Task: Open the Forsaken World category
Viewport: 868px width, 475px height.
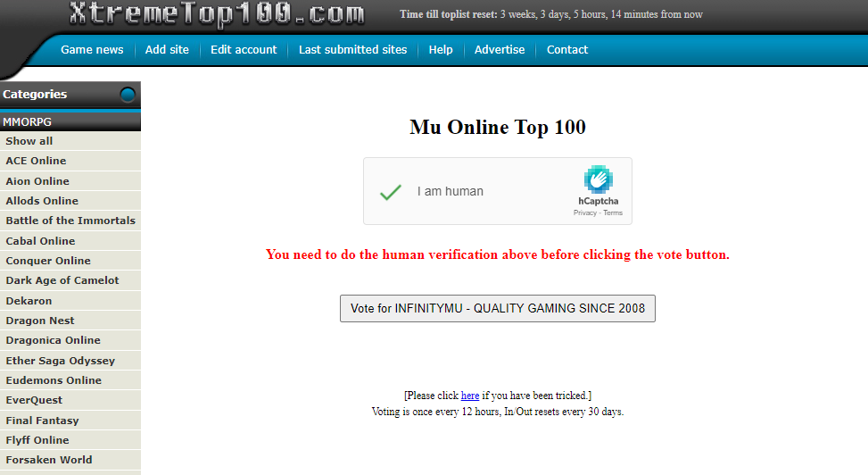Action: (70, 460)
